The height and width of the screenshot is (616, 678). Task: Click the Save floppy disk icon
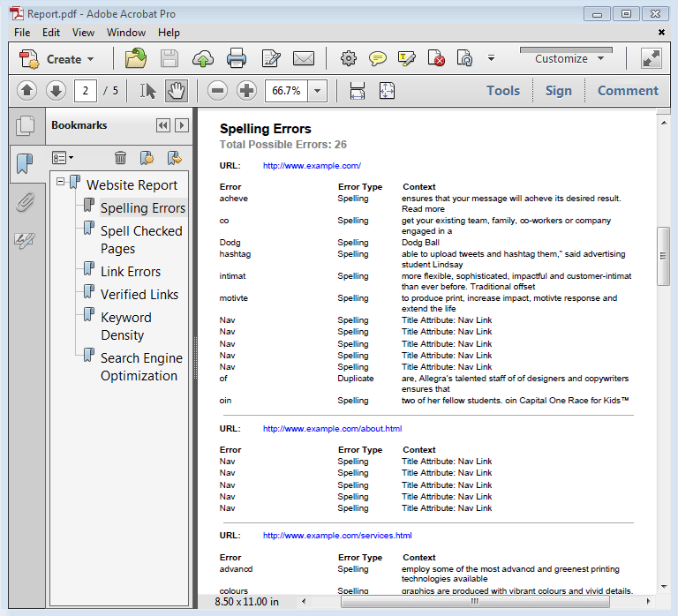[169, 58]
